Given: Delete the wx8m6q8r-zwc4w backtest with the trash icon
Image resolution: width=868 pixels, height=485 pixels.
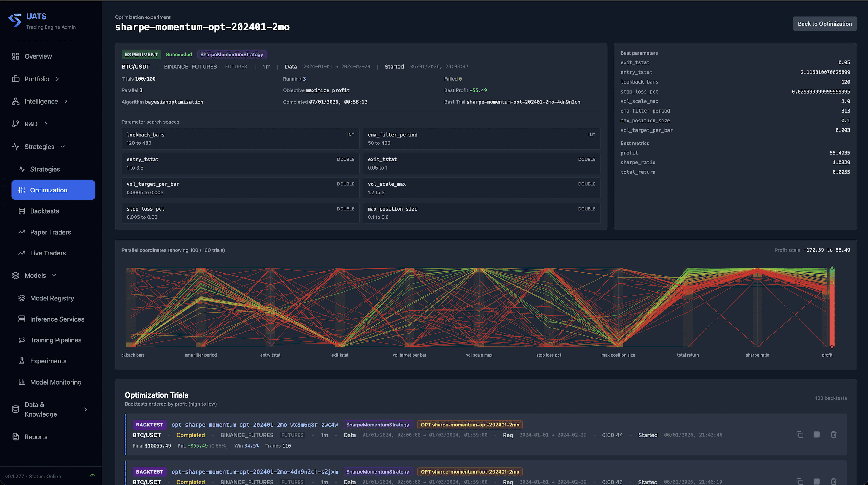Looking at the screenshot, I should tap(833, 434).
